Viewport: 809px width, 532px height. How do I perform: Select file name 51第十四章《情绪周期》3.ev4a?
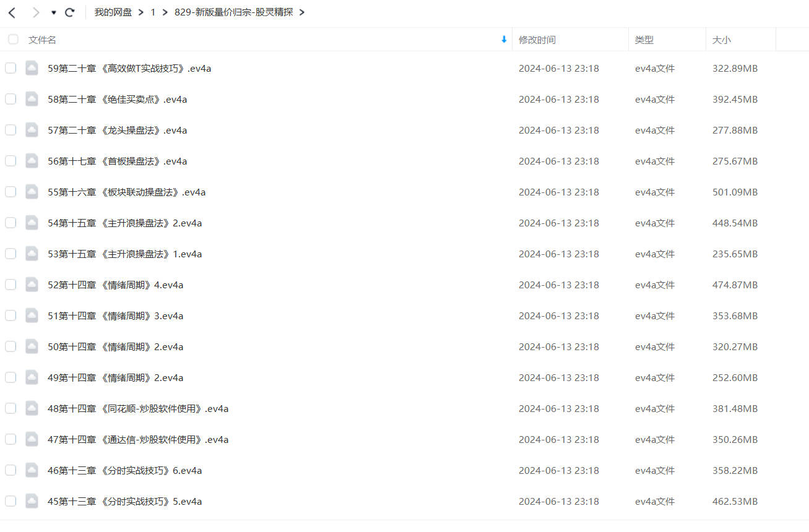(116, 316)
